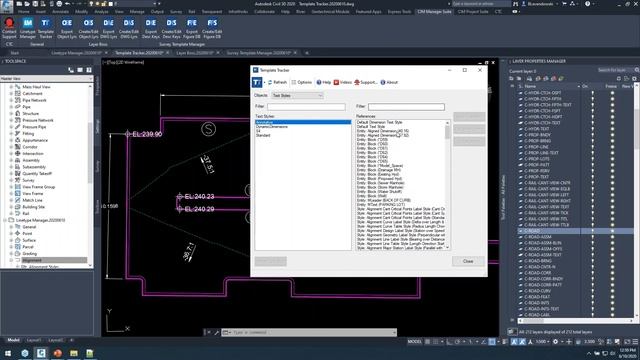Click Create/Edit Object Lyrs ribbon icon
640x360 pixels.
tap(88, 28)
